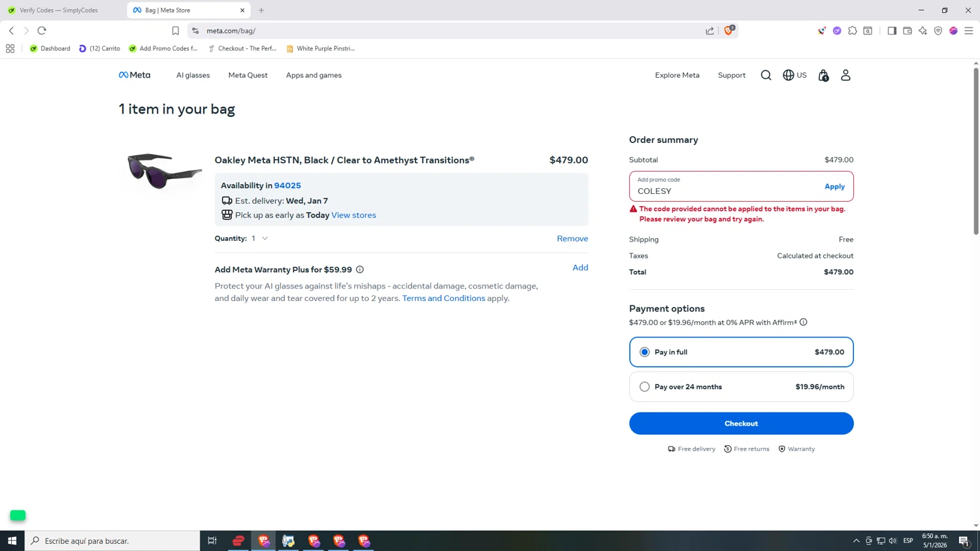Image resolution: width=980 pixels, height=551 pixels.
Task: Open the Brave VPN shield icon
Action: (x=938, y=31)
